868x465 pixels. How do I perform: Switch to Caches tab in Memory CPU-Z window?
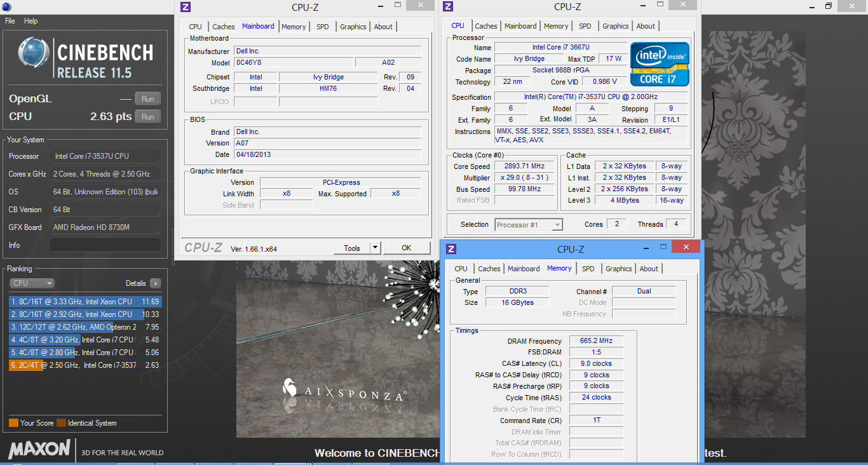pos(489,269)
